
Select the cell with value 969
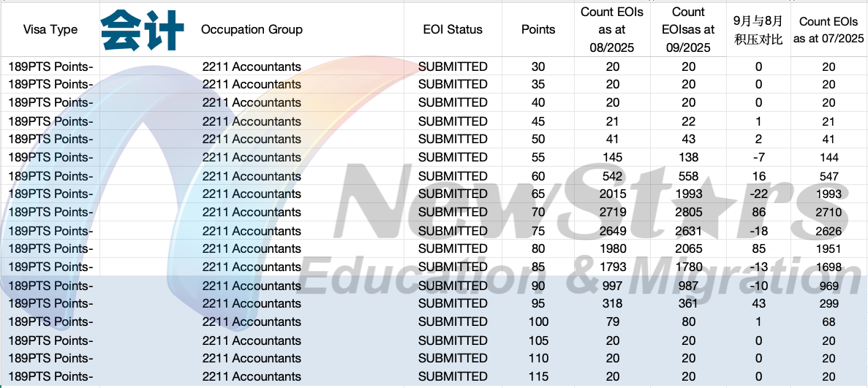[829, 286]
